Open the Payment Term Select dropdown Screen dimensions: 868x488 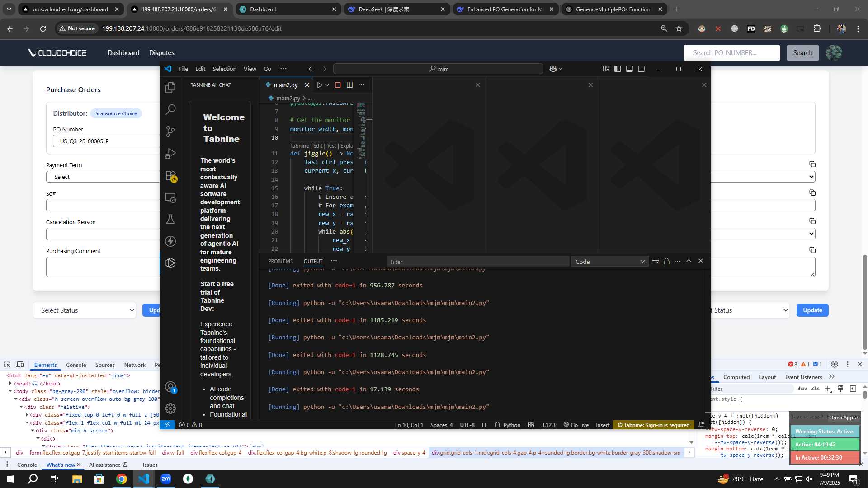(103, 177)
